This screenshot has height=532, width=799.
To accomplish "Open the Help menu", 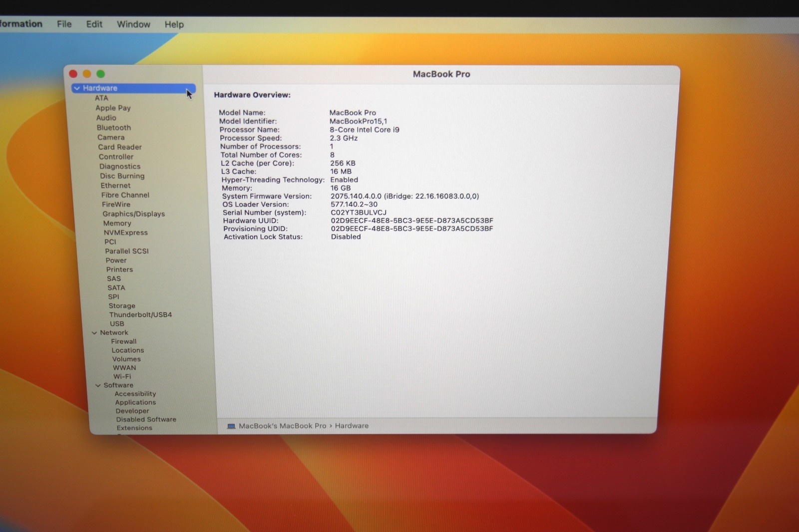I will 174,24.
